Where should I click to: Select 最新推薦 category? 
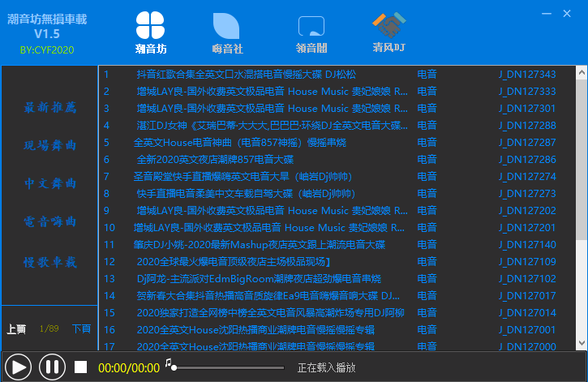[x=50, y=108]
